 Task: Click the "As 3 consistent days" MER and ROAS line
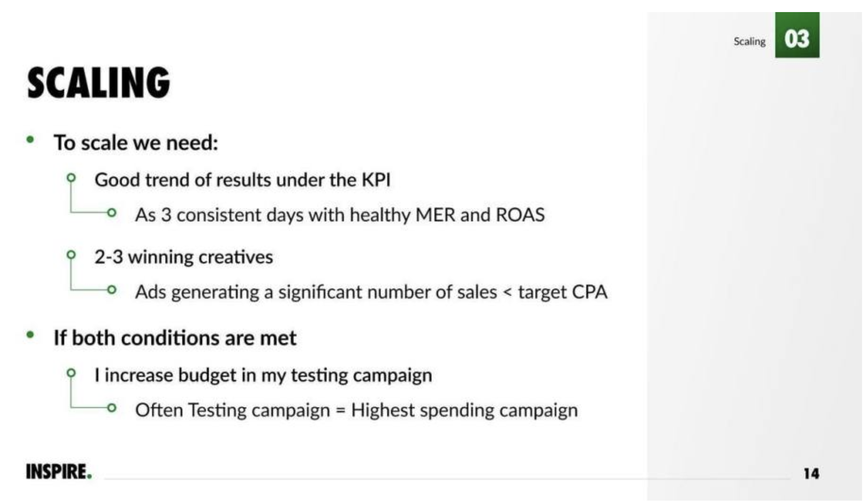click(x=340, y=215)
